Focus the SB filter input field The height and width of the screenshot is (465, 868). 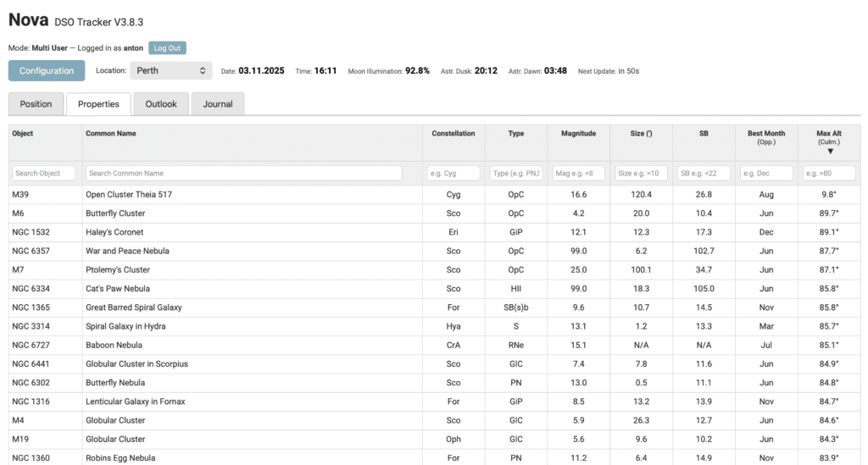(704, 173)
